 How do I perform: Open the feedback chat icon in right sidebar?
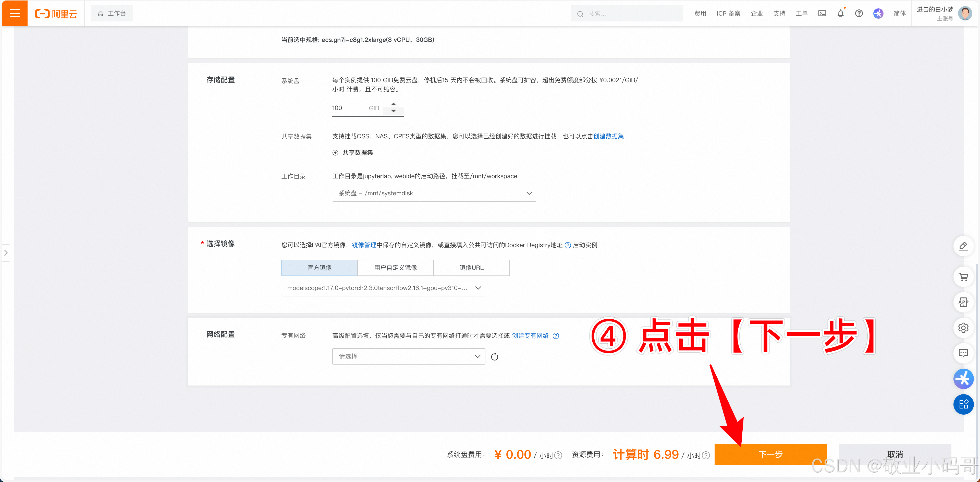(x=964, y=353)
